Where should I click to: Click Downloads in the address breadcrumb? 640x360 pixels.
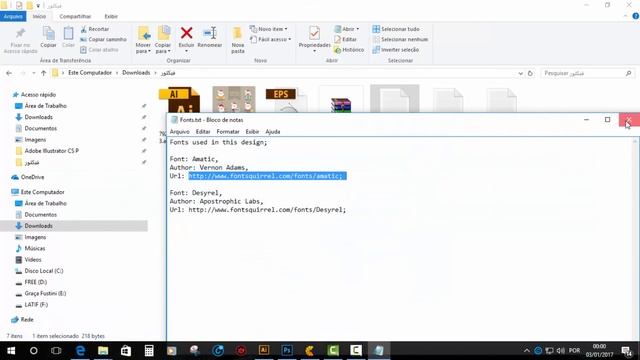coord(136,73)
